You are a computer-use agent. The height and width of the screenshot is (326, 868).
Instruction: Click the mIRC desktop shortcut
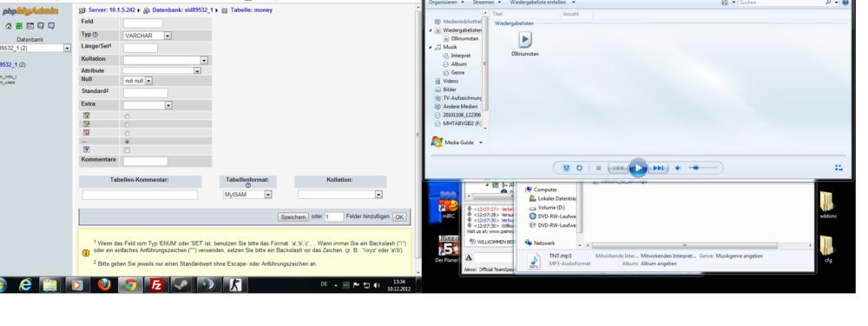(448, 205)
